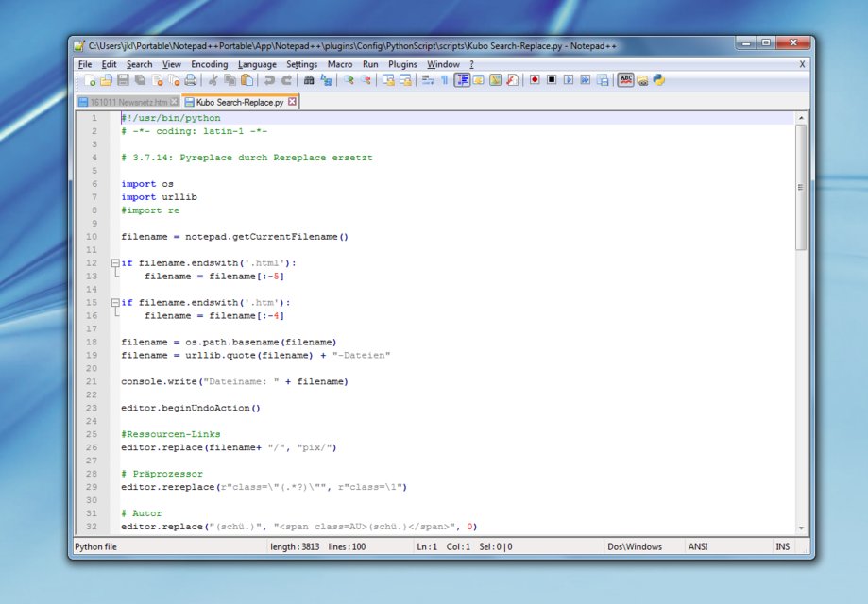Click the vertical scrollbar down arrow
Screen dimensions: 868x604
pyautogui.click(x=801, y=528)
